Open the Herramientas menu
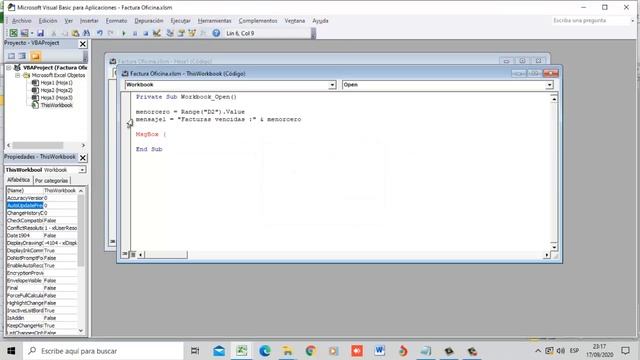This screenshot has height=360, width=640. tap(215, 20)
